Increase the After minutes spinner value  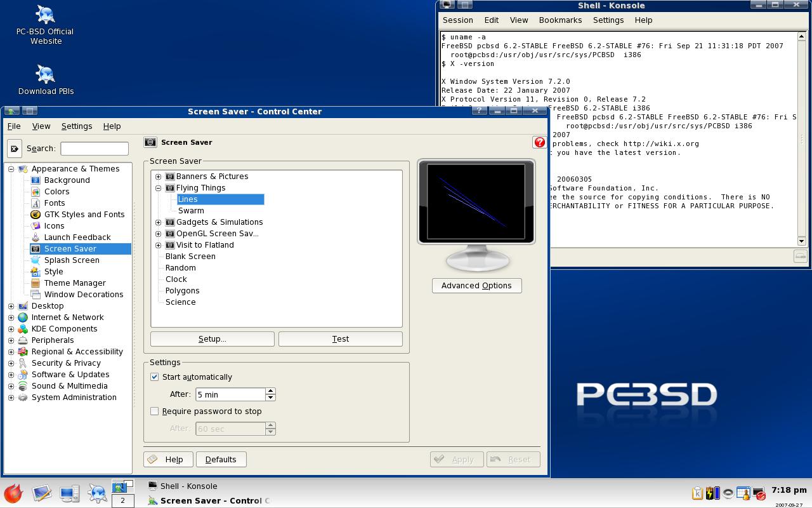point(271,391)
